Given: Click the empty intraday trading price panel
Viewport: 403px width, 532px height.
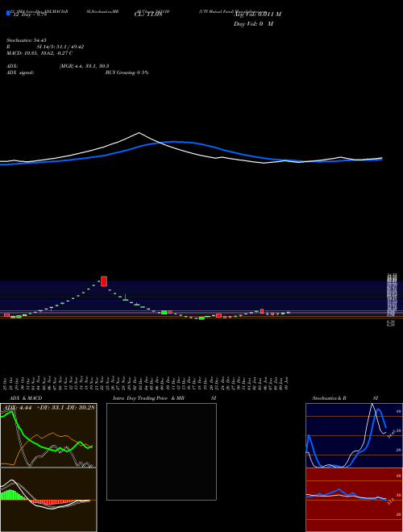Looking at the screenshot, I should tap(161, 451).
